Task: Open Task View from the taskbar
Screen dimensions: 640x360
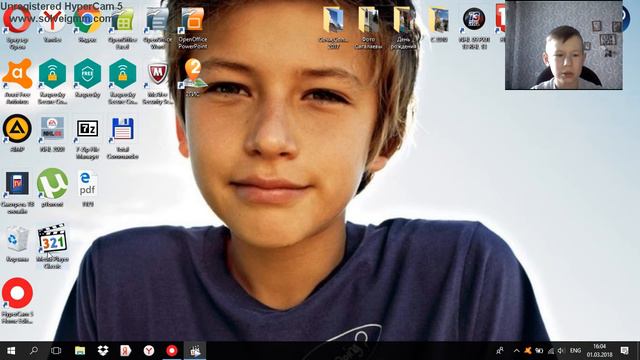Action: click(x=56, y=351)
